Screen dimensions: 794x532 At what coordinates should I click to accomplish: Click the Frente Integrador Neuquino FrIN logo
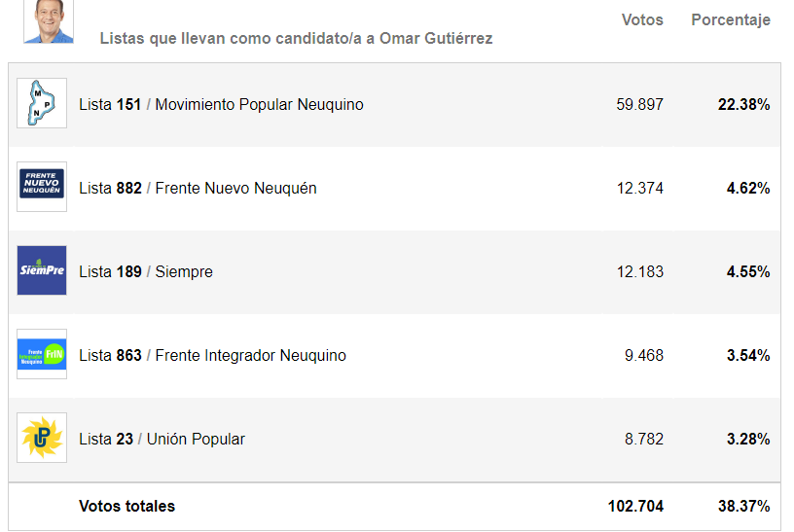pos(42,354)
